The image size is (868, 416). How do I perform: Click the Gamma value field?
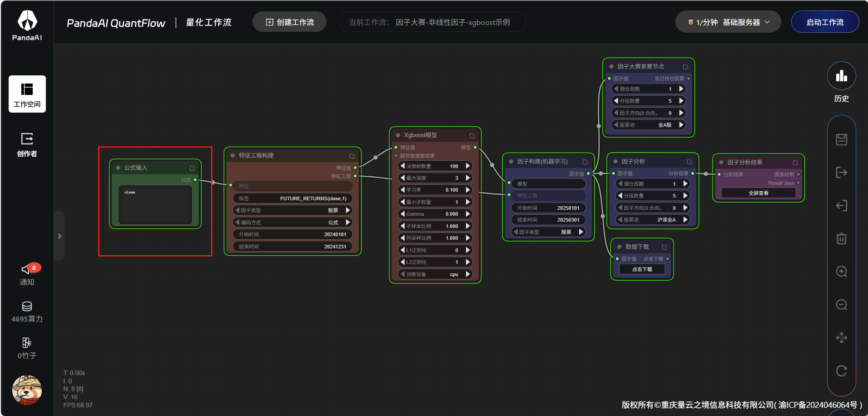[435, 214]
